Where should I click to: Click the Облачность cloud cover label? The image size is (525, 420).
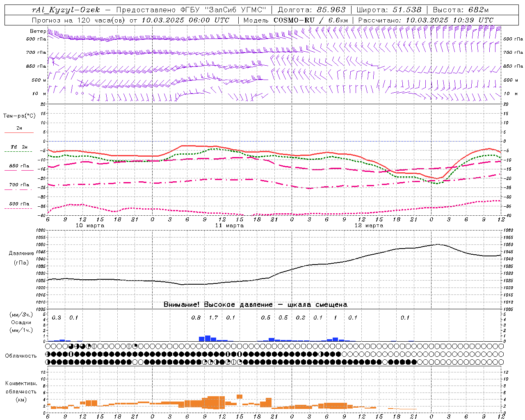point(21,356)
